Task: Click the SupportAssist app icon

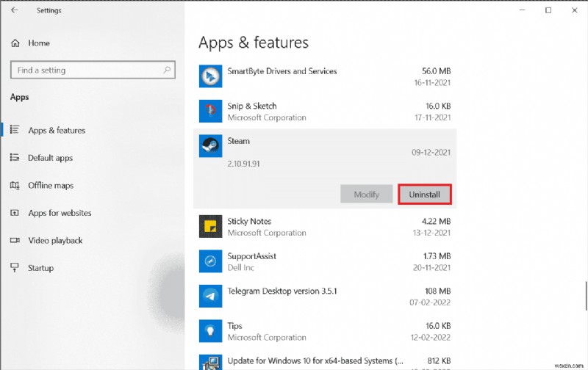Action: point(210,261)
